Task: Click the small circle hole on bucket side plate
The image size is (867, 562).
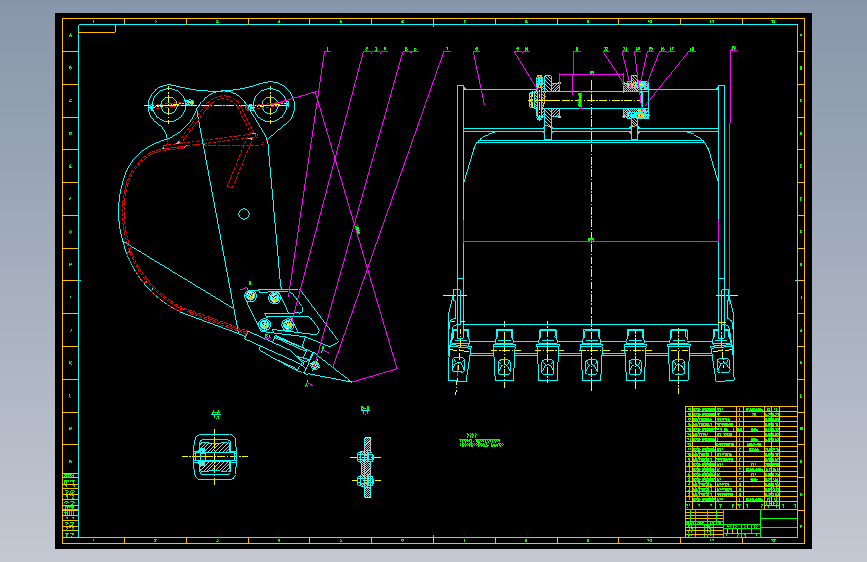Action: 244,214
